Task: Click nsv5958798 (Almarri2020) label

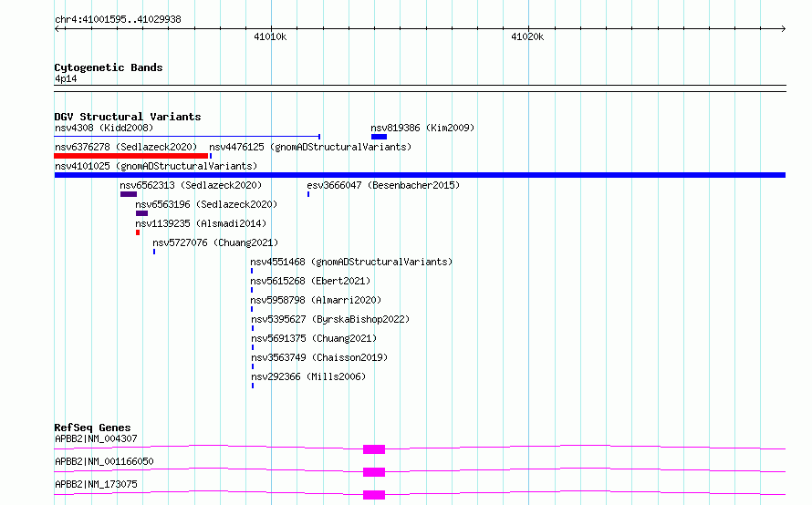Action: tap(316, 300)
